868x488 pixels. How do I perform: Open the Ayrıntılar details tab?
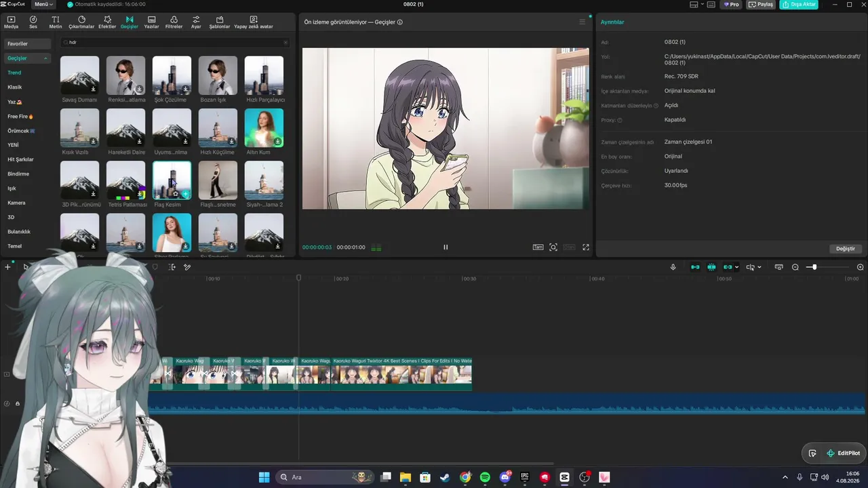click(x=612, y=22)
